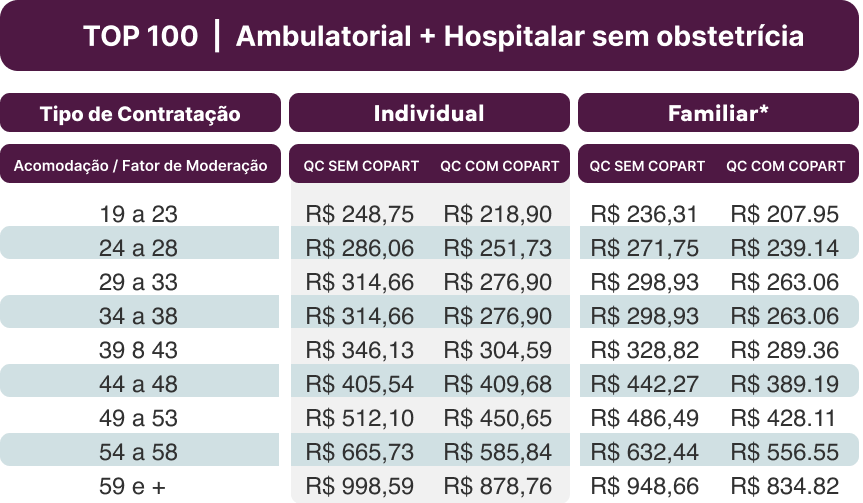Click the R$ 442,27 Familiar price
This screenshot has width=863, height=503.
click(645, 384)
